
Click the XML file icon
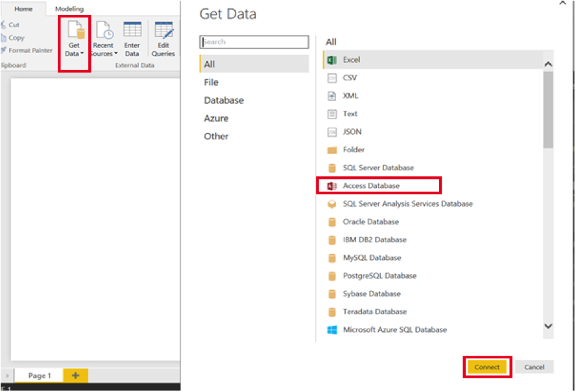tap(332, 96)
